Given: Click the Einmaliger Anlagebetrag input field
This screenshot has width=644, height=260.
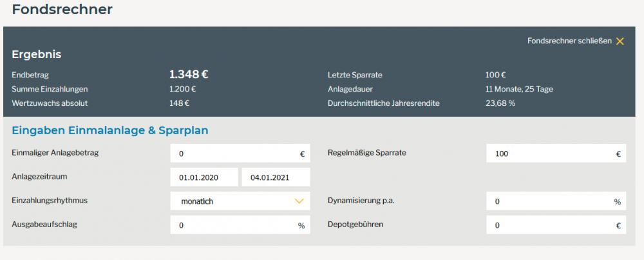Looking at the screenshot, I should pos(232,154).
